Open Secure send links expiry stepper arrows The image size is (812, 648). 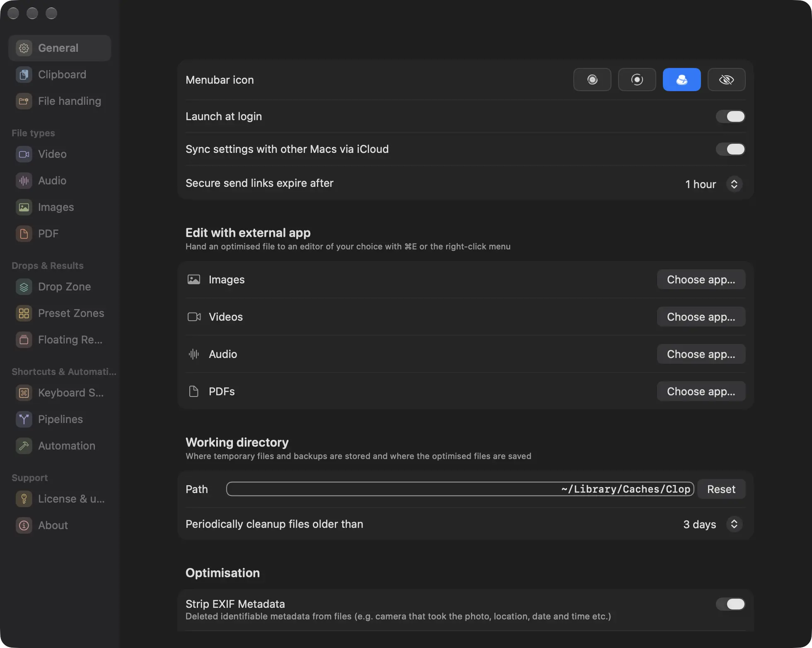click(x=734, y=184)
